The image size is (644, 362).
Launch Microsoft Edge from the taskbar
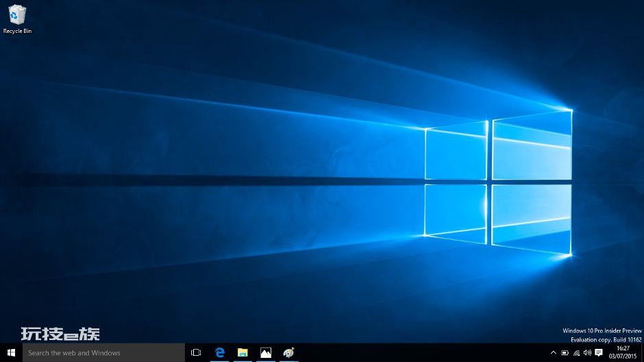220,352
